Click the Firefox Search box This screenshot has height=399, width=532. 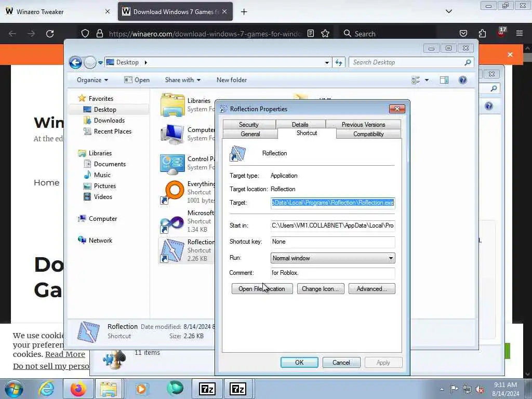click(x=388, y=34)
